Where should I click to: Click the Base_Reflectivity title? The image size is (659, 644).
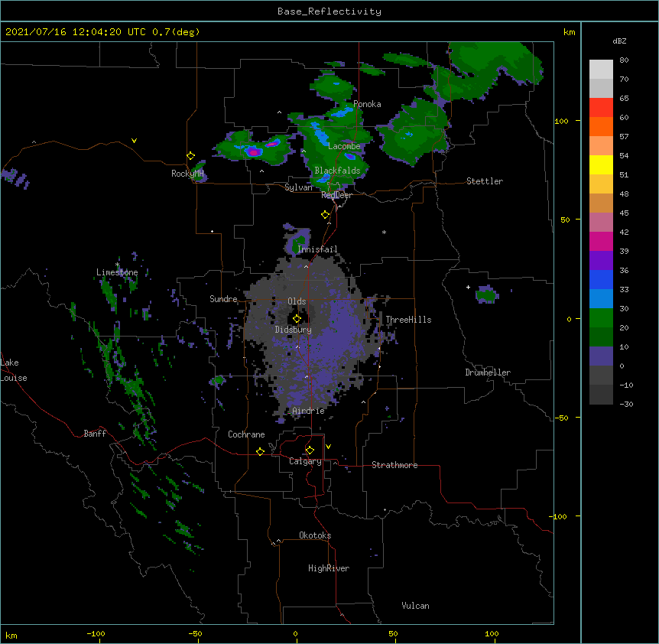(329, 11)
